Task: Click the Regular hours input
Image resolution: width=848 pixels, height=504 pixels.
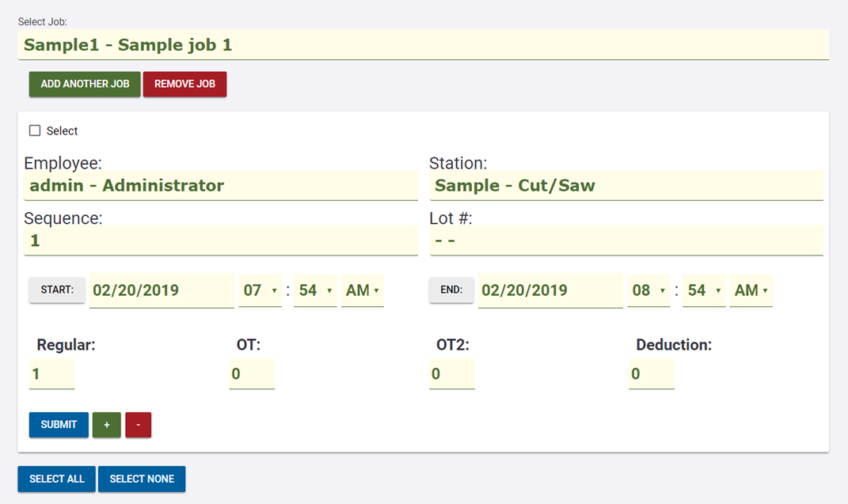Action: click(52, 374)
